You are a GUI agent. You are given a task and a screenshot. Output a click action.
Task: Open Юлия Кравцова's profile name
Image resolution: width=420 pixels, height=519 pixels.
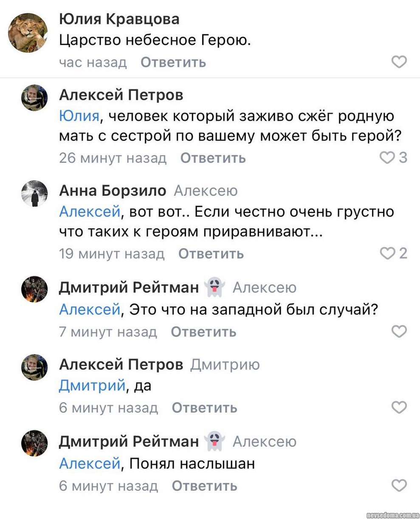tap(119, 19)
